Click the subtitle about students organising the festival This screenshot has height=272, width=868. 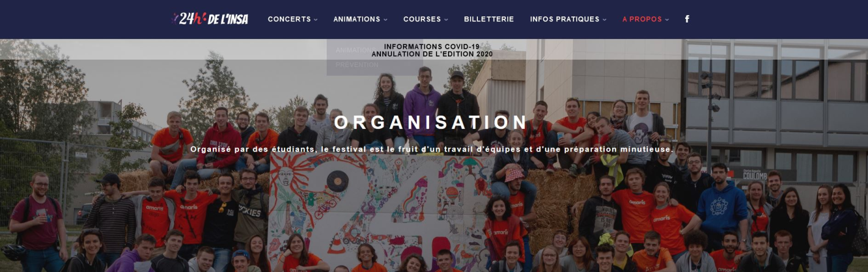(x=432, y=149)
